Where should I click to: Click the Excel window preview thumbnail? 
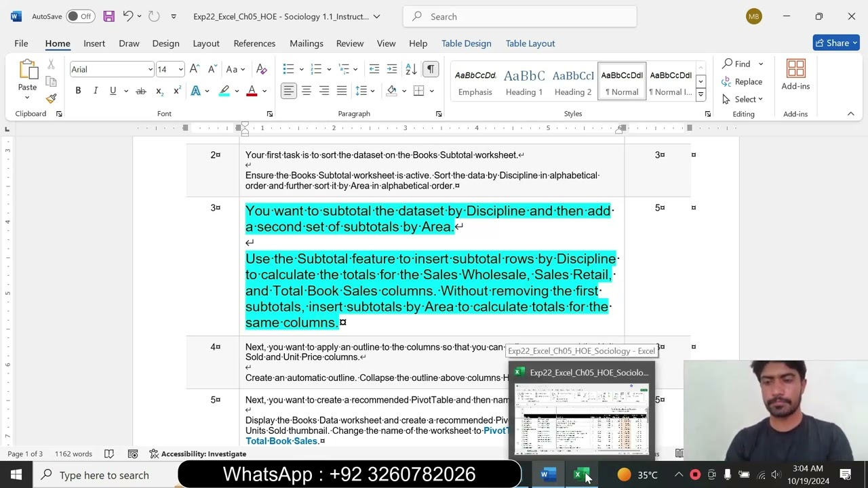[582, 418]
